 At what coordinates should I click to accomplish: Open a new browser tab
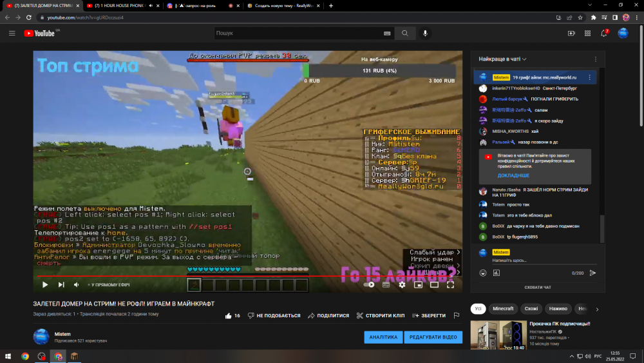point(331,6)
